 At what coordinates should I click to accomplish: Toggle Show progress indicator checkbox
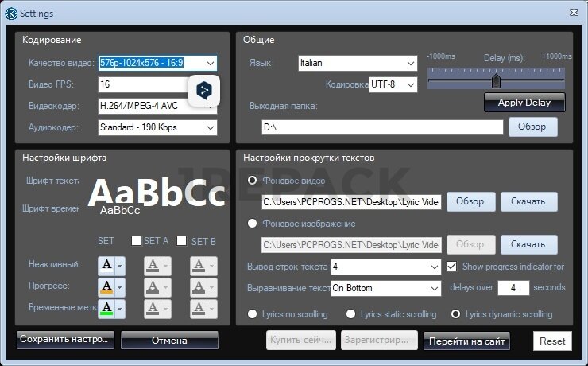(x=452, y=267)
